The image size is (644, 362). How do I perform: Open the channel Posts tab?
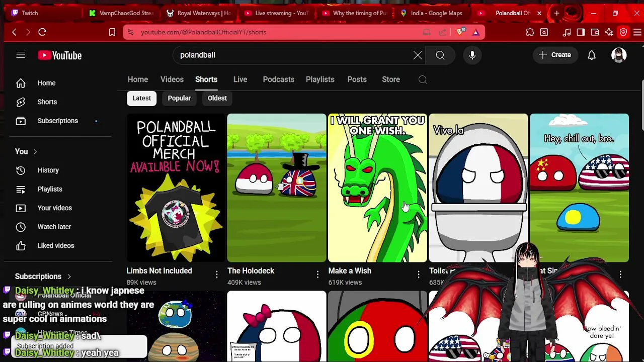coord(357,79)
